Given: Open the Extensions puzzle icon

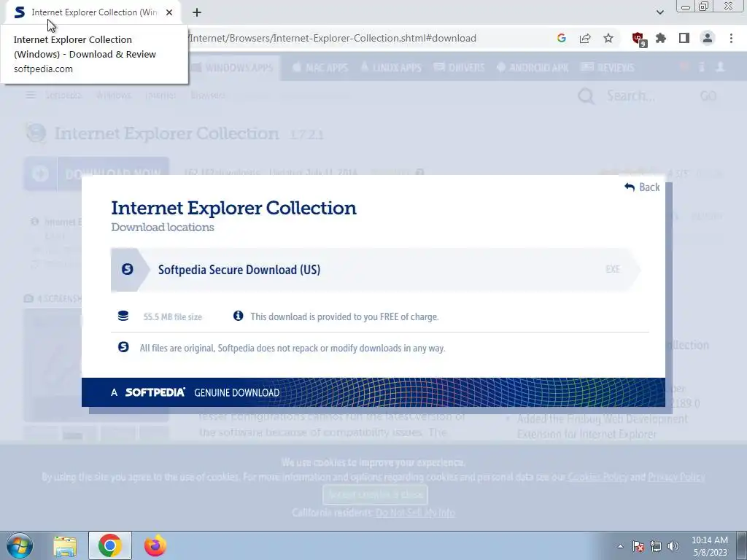Looking at the screenshot, I should (661, 38).
